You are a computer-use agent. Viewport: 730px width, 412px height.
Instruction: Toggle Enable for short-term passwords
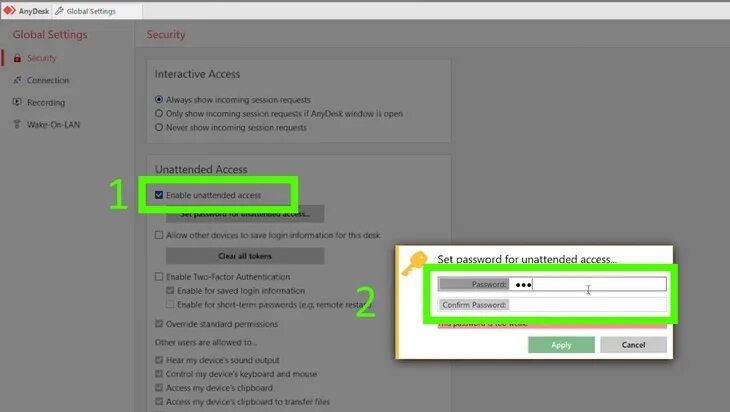coord(170,304)
